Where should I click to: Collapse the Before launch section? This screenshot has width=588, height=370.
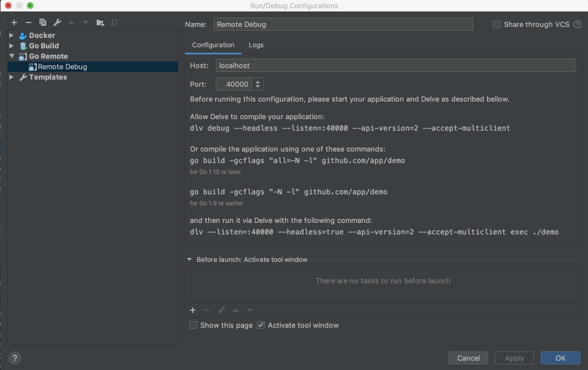coord(189,260)
